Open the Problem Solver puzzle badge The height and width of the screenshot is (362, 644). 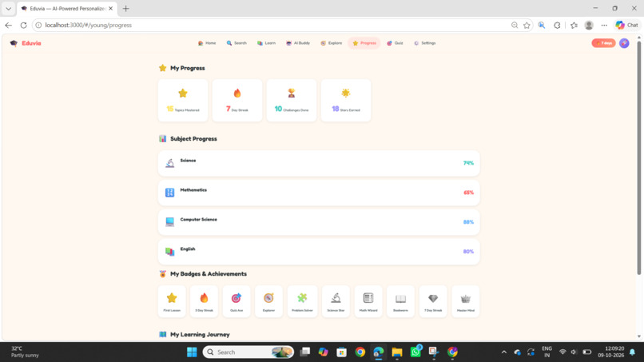click(x=302, y=301)
